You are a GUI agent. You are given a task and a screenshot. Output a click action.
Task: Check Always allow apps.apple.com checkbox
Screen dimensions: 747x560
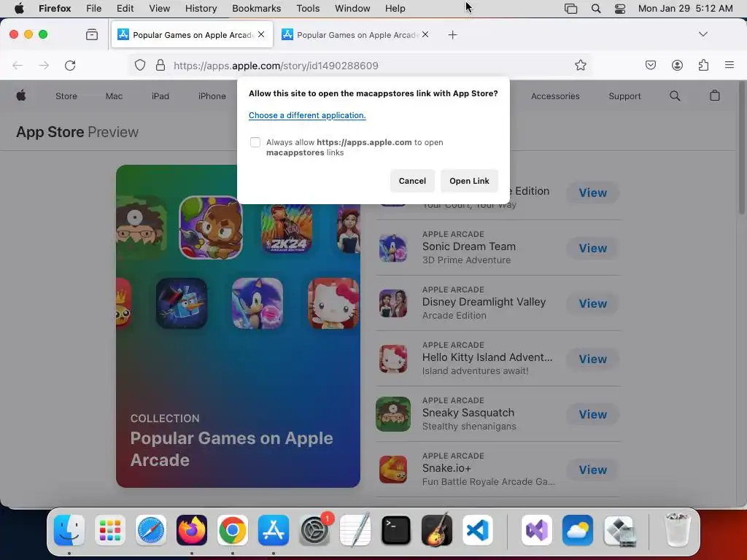255,142
